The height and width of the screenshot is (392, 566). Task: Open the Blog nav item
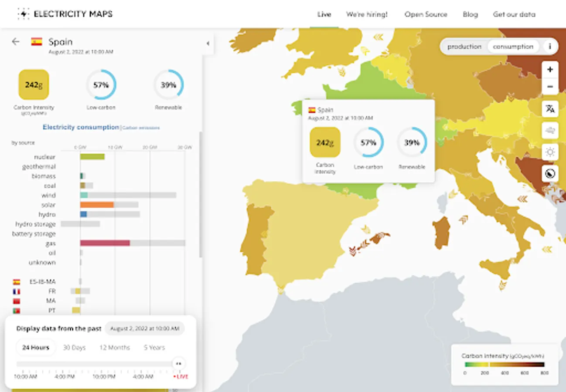click(470, 14)
